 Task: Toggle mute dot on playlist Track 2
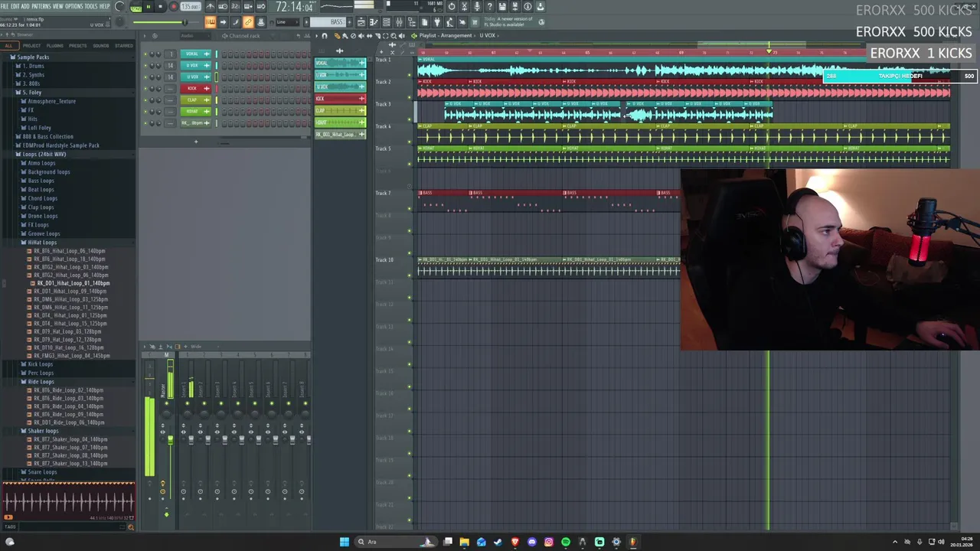(410, 97)
